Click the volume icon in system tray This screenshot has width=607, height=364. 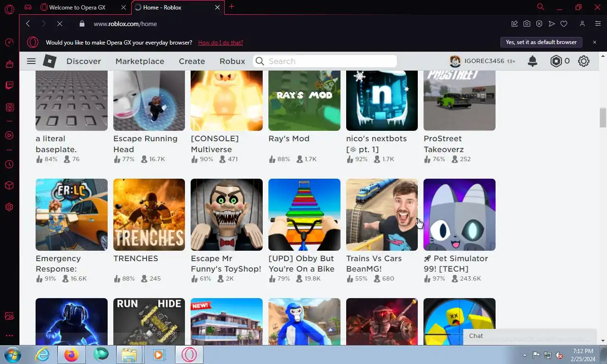click(x=559, y=355)
